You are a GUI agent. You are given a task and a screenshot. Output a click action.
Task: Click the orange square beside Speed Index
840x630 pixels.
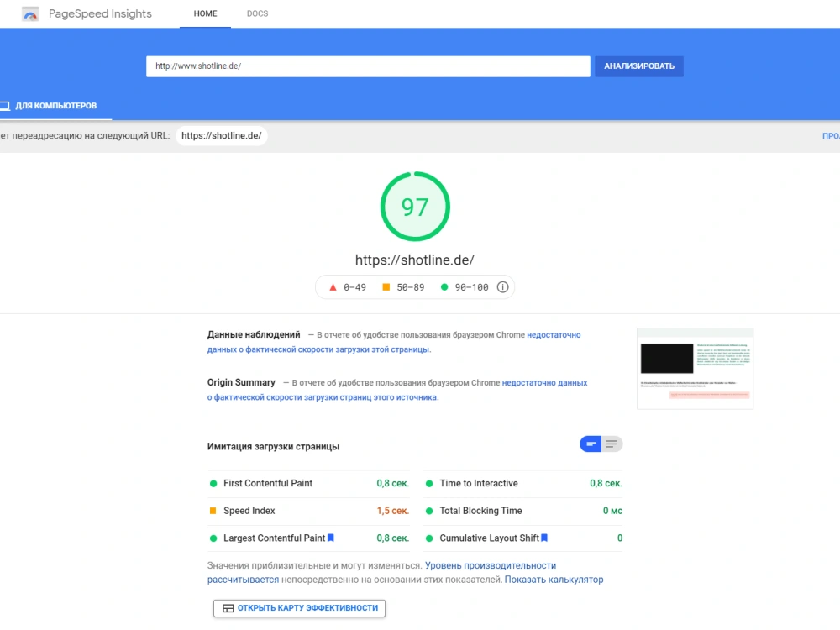213,511
